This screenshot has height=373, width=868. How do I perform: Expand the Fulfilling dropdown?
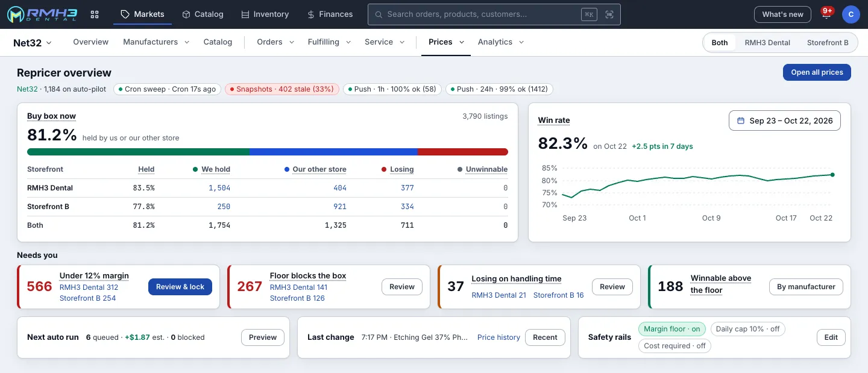(x=329, y=42)
